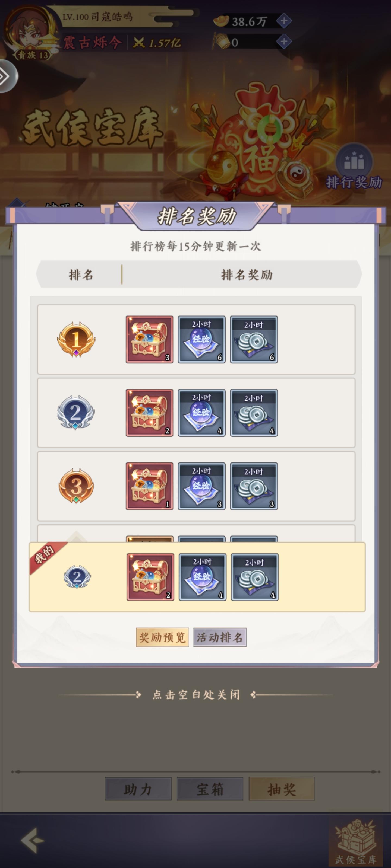Add lantern currency with plus button

point(284,42)
